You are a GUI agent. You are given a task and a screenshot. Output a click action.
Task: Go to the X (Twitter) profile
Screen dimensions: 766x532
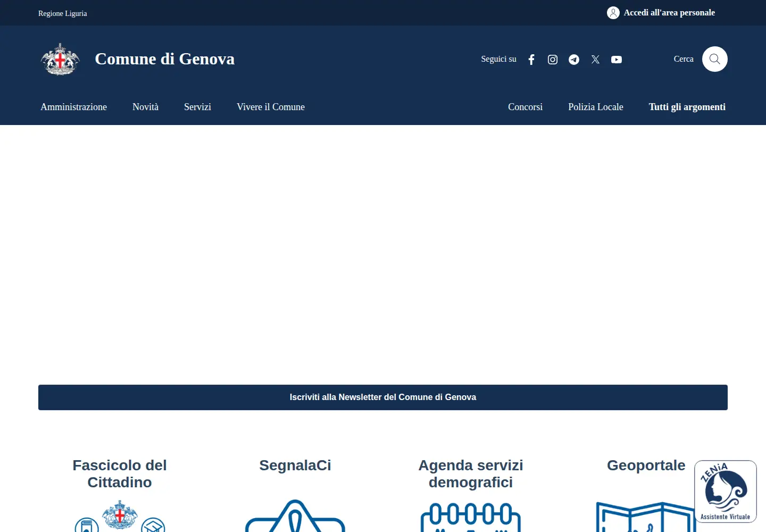[x=595, y=60]
